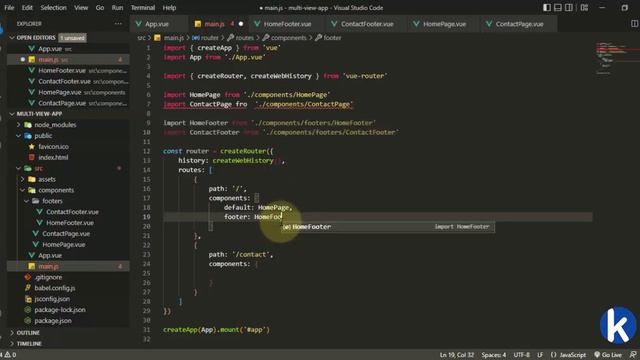This screenshot has width=640, height=360.
Task: Switch to ContactPage.vue editor tab
Action: point(519,24)
